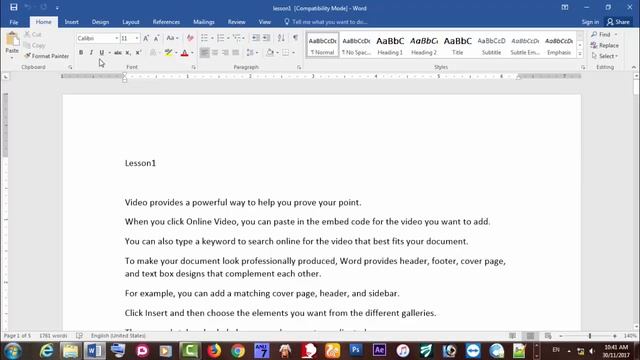The height and width of the screenshot is (360, 640).
Task: Open Borders dropdown
Action: (293, 53)
